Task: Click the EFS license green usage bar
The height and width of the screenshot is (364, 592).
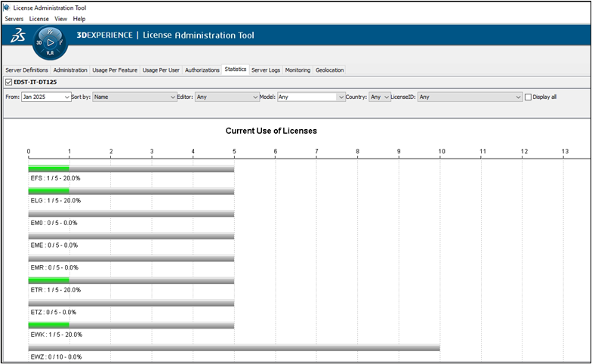Action: pos(49,169)
